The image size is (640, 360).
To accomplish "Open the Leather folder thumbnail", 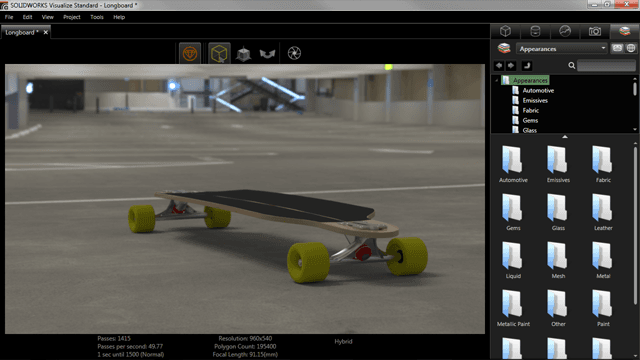I will point(603,212).
